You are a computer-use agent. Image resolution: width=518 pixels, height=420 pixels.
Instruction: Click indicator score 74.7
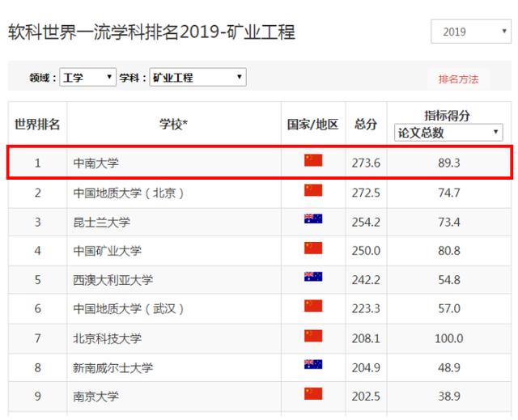(449, 193)
